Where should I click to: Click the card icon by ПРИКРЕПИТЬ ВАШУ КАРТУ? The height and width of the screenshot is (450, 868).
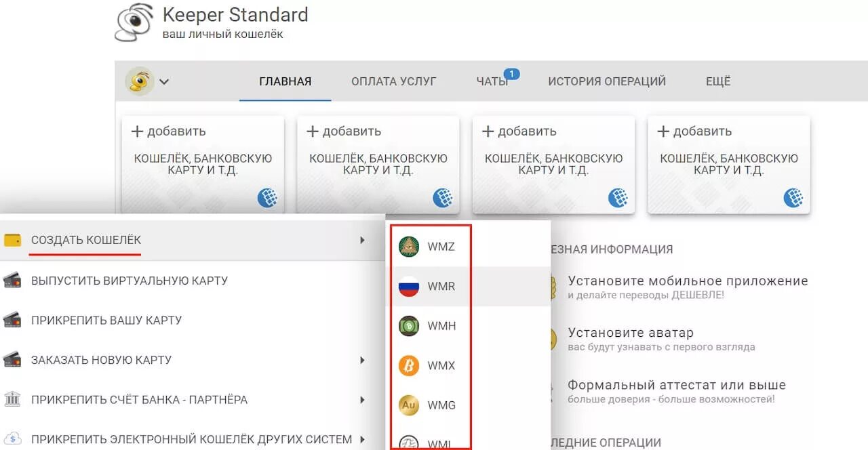(12, 320)
